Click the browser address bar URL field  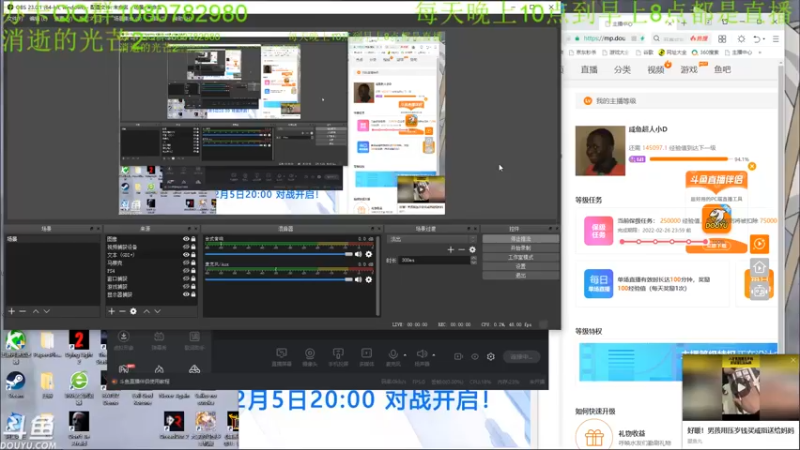pyautogui.click(x=605, y=39)
